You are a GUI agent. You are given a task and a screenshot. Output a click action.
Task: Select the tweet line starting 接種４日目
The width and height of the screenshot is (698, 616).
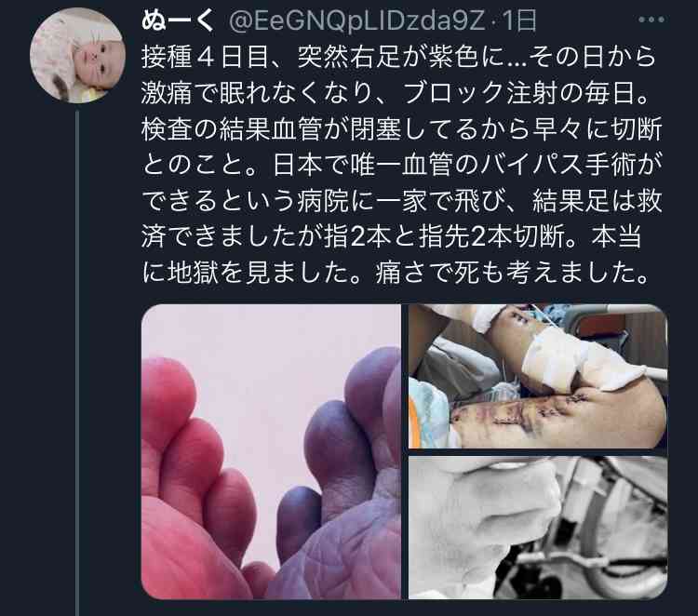399,57
